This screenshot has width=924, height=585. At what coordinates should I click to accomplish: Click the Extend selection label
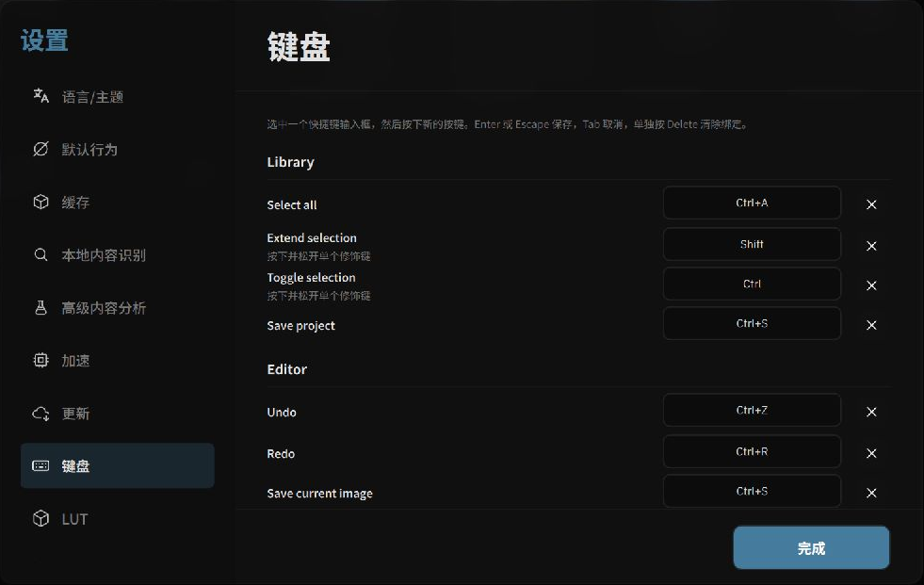click(x=312, y=238)
